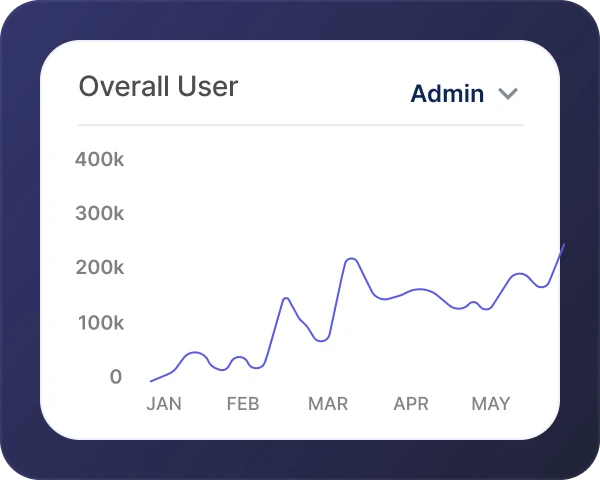Click the Overall User title
The width and height of the screenshot is (600, 480).
pyautogui.click(x=158, y=87)
